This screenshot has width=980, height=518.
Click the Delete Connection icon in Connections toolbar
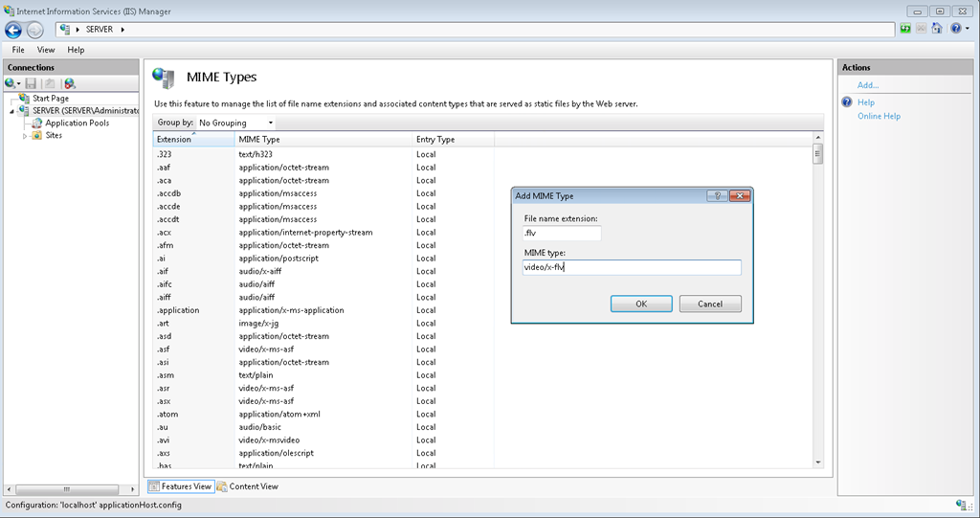coord(69,83)
